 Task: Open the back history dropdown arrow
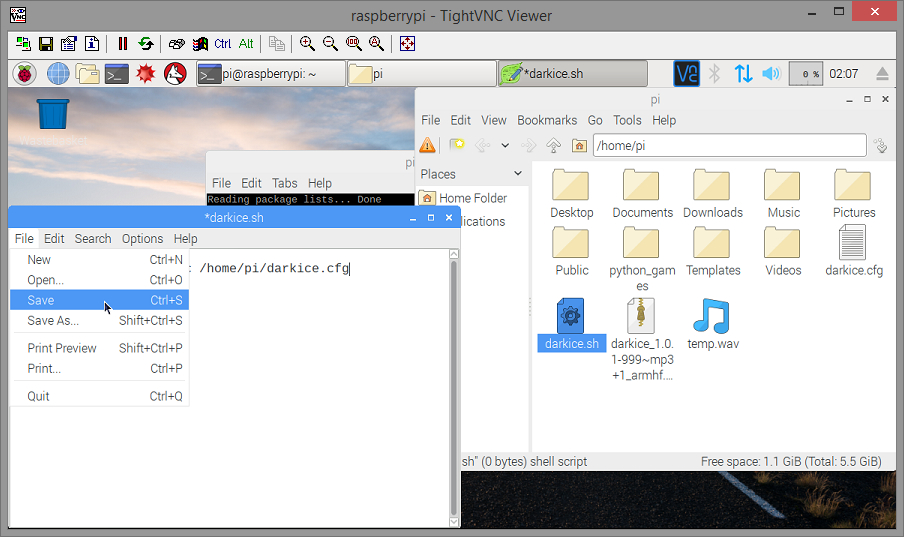(505, 145)
